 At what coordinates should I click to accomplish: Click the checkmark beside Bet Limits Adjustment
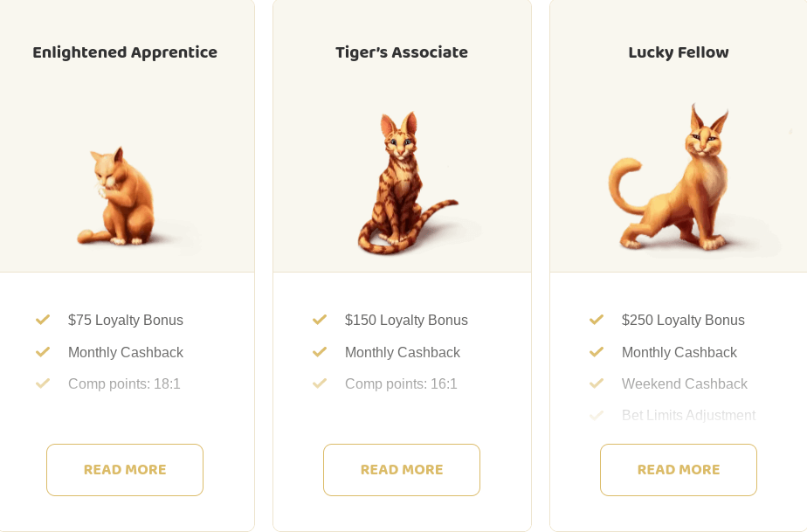coord(597,415)
